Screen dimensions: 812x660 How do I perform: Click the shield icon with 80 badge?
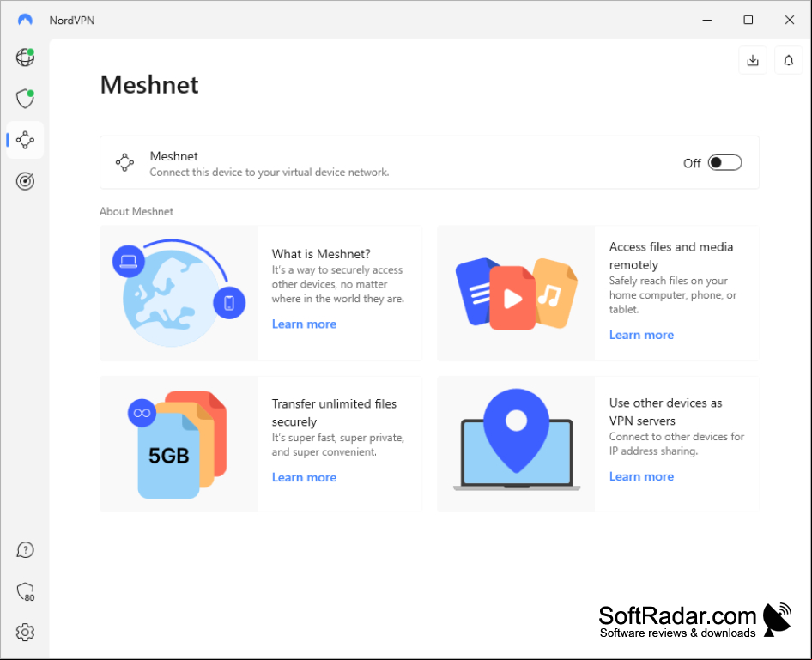coord(25,591)
